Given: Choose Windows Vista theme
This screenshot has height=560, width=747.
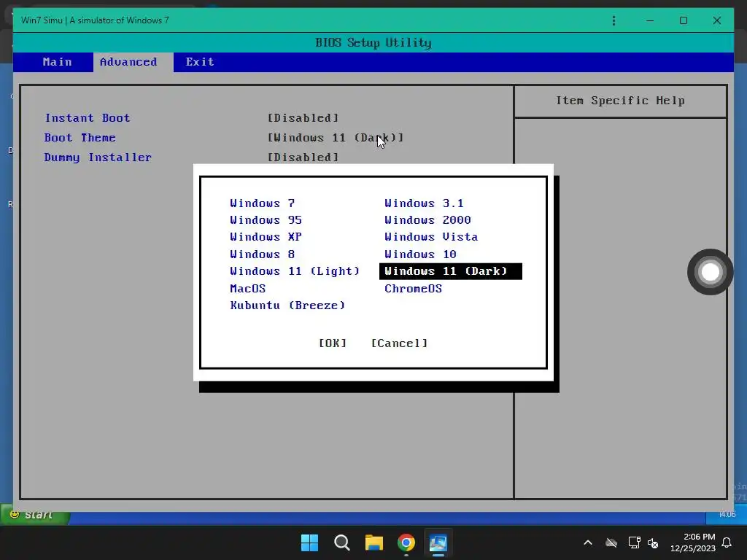Looking at the screenshot, I should (431, 237).
